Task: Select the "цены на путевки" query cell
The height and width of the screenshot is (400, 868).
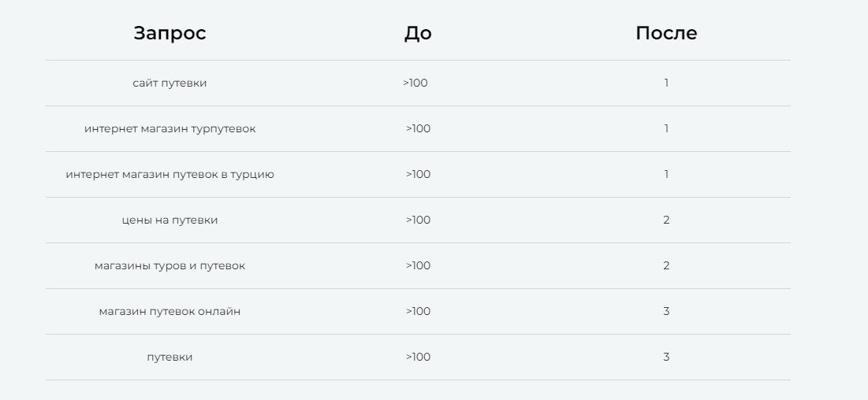Action: point(170,220)
